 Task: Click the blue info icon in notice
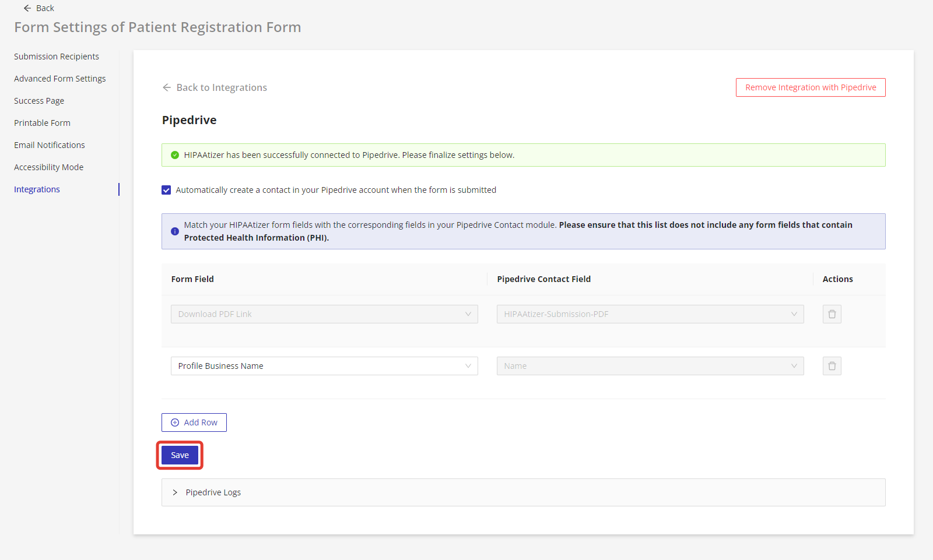point(174,231)
